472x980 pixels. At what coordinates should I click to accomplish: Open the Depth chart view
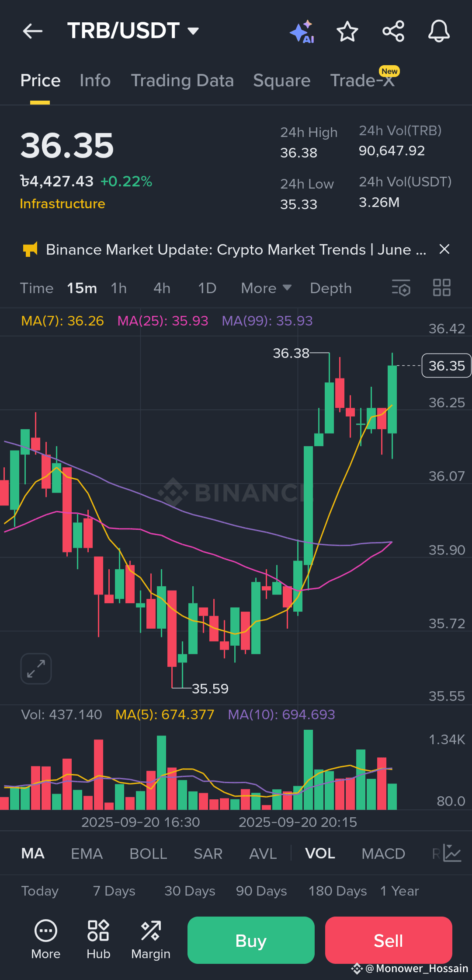(x=331, y=288)
